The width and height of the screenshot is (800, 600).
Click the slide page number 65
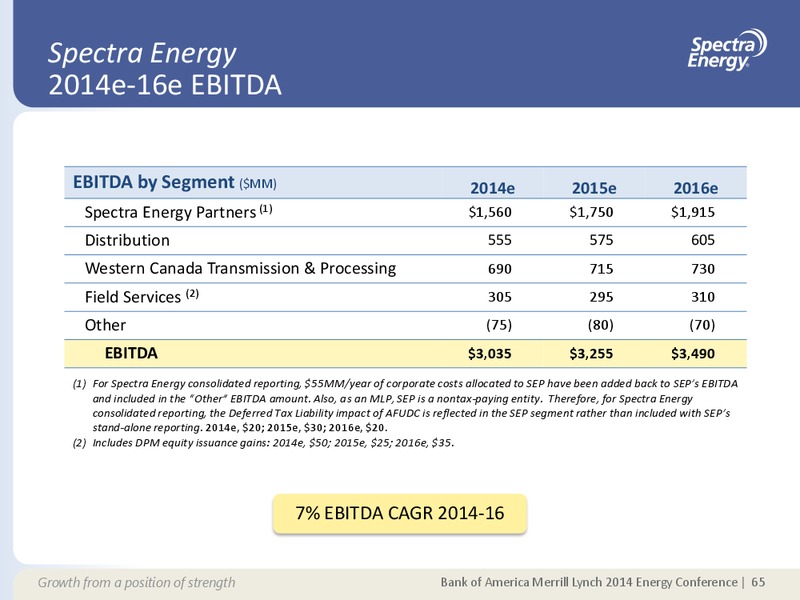tap(758, 582)
